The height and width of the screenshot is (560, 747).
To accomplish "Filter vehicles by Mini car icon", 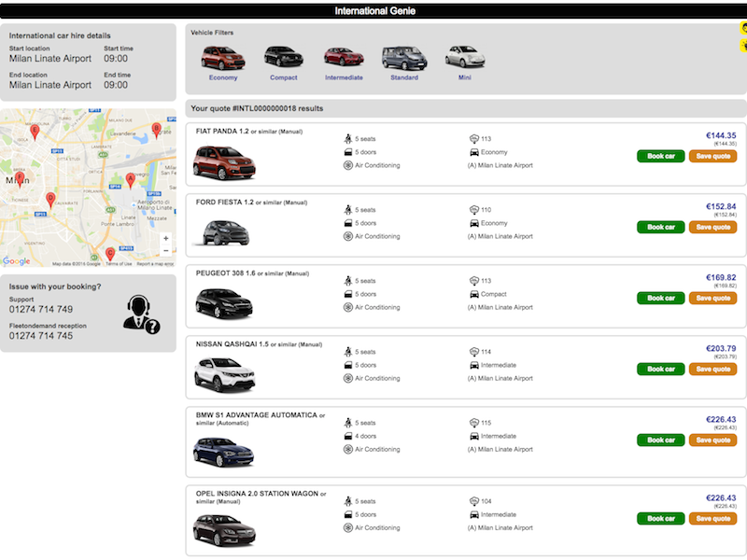I will (464, 57).
